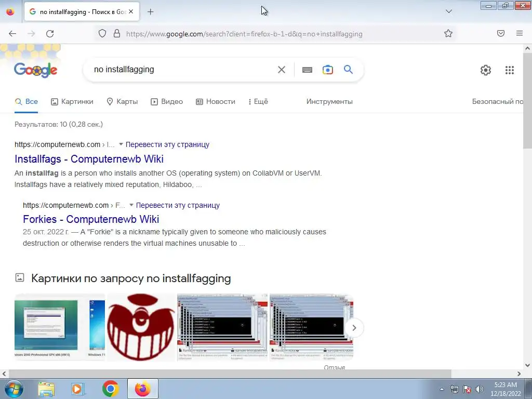Expand dropdown arrow beside Forkies result URL
The width and height of the screenshot is (532, 399).
click(x=131, y=205)
